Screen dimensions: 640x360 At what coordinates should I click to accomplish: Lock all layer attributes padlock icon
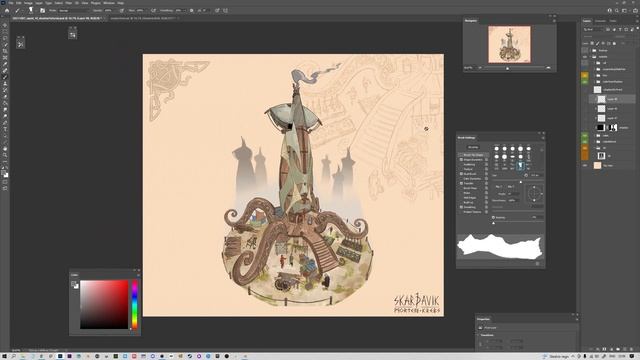click(x=614, y=43)
